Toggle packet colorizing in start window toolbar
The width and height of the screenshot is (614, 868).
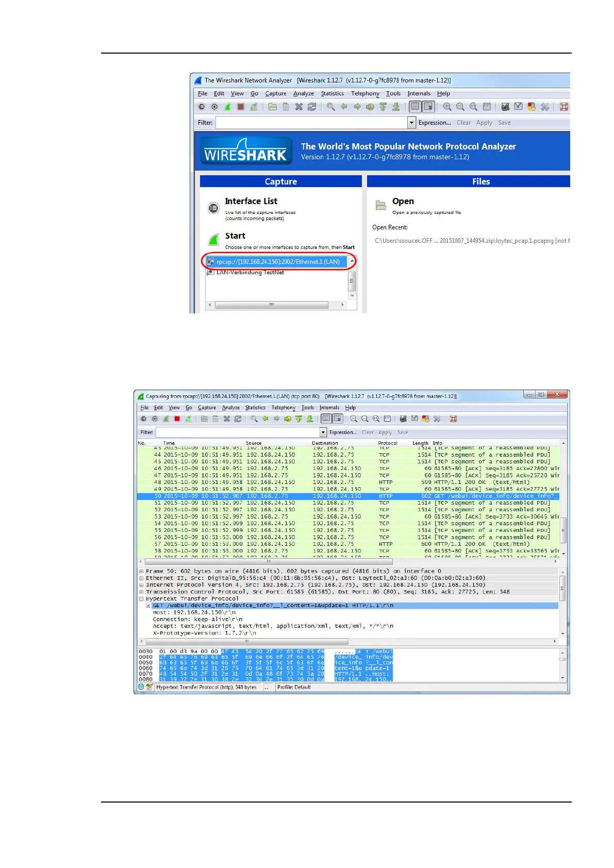[415, 107]
